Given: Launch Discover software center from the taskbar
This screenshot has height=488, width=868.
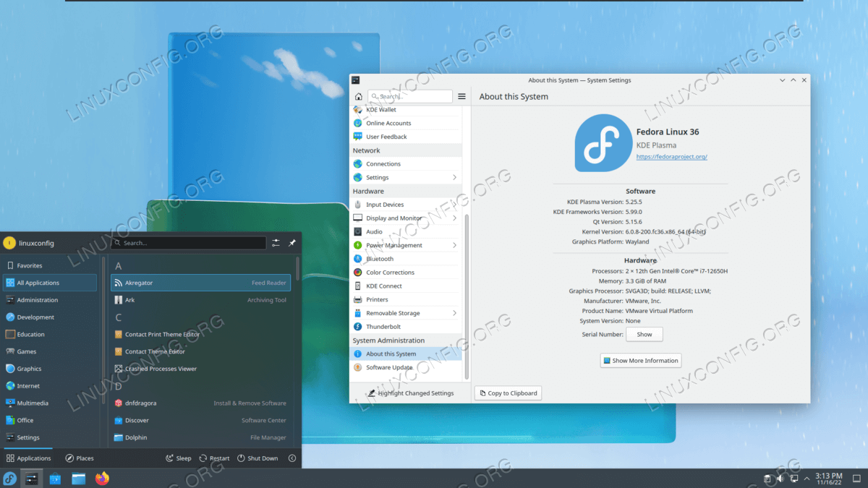Looking at the screenshot, I should (x=55, y=479).
